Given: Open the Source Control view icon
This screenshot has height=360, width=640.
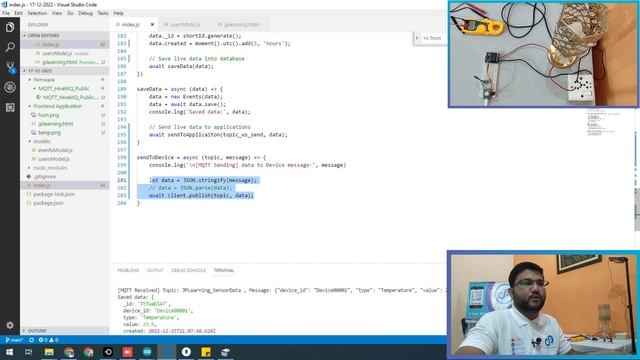Looking at the screenshot, I should click(x=10, y=67).
